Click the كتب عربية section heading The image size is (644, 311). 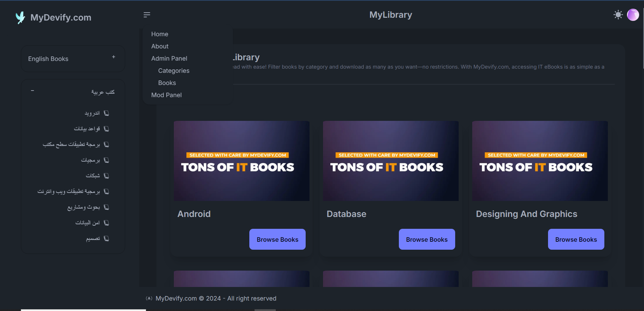(x=103, y=92)
